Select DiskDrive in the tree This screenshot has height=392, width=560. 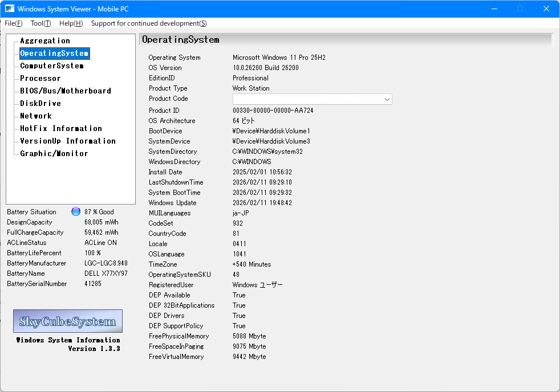coord(40,104)
